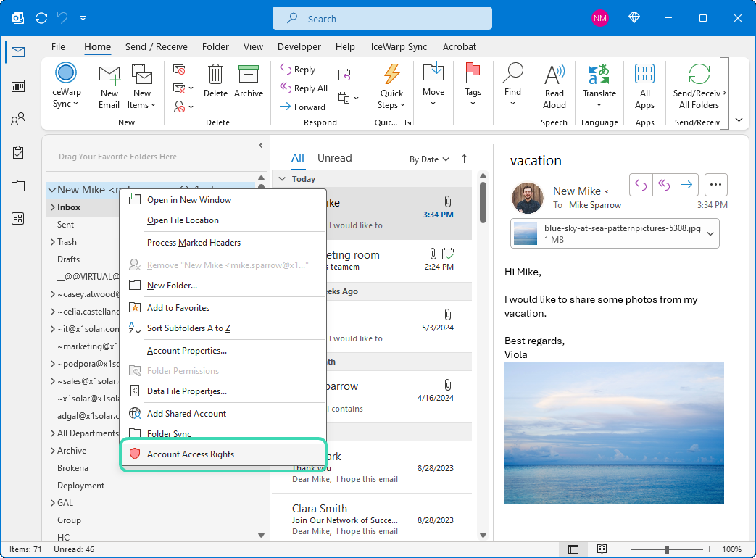
Task: Click in the Search box
Action: click(x=382, y=19)
